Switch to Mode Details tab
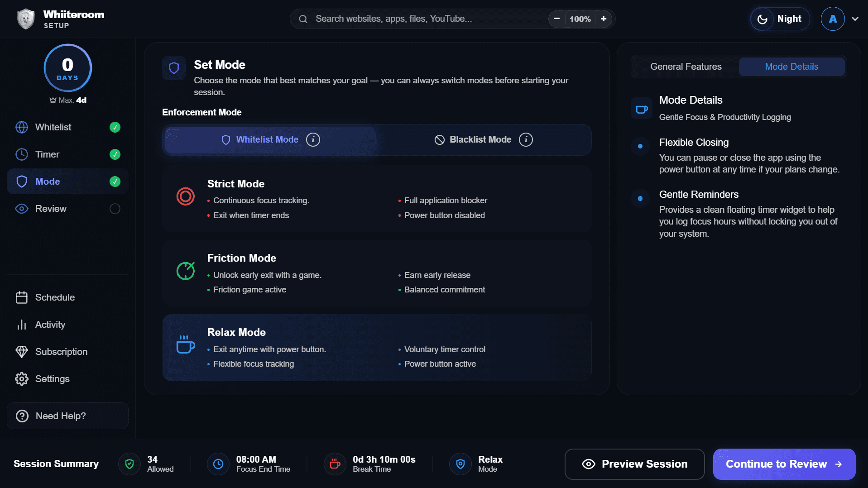Screen dimensions: 868x488 point(791,67)
